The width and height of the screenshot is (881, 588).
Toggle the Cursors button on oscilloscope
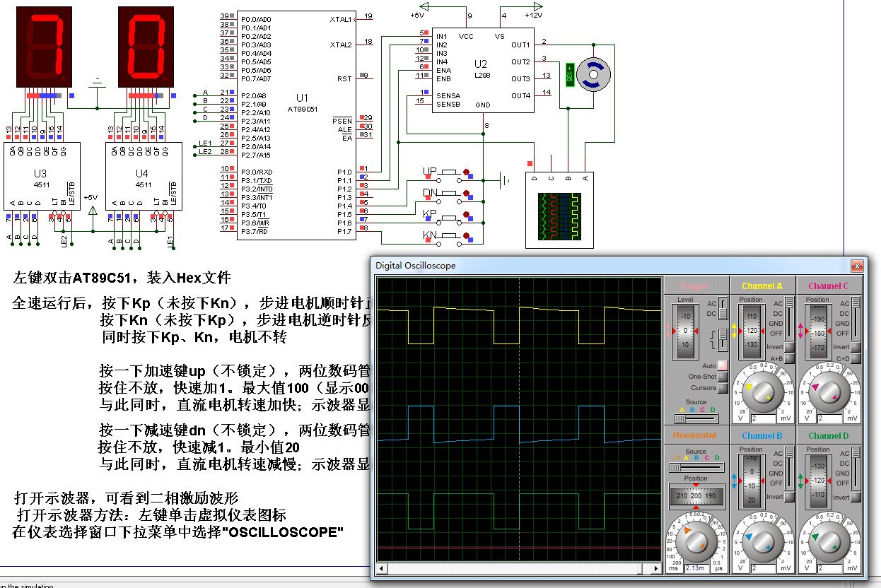coord(722,388)
